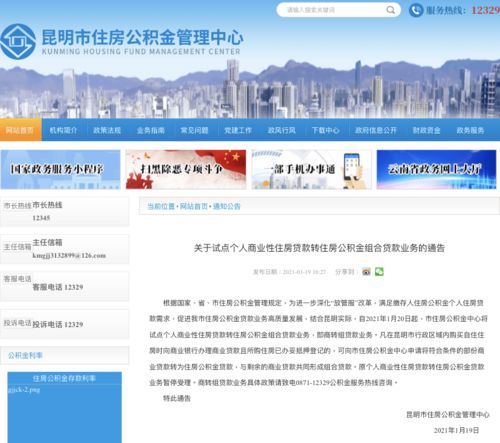
Task: Click 网站首页 in the breadcrumb
Action: pyautogui.click(x=194, y=206)
